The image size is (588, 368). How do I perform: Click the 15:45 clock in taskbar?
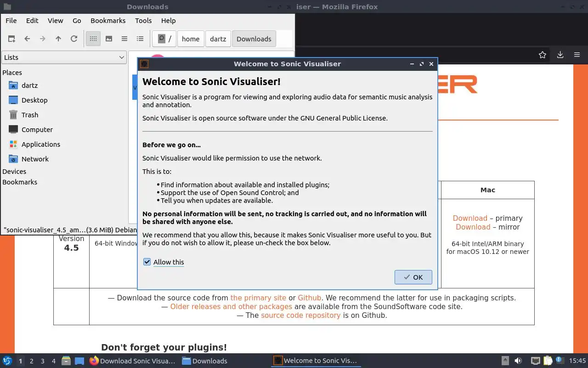(x=577, y=361)
